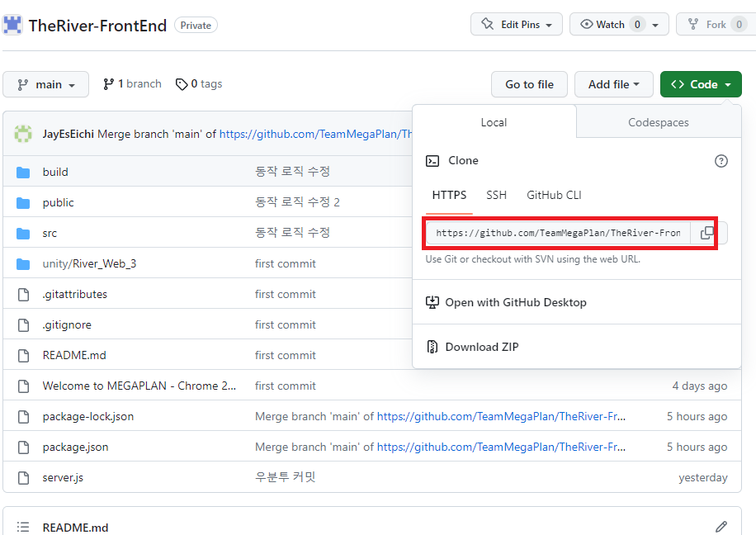Viewport: 756px width, 535px height.
Task: Click the Private badge label
Action: [x=196, y=25]
